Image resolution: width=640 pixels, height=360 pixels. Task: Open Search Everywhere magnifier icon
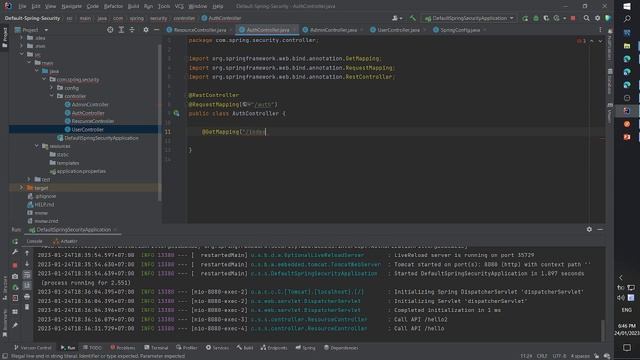[x=587, y=18]
